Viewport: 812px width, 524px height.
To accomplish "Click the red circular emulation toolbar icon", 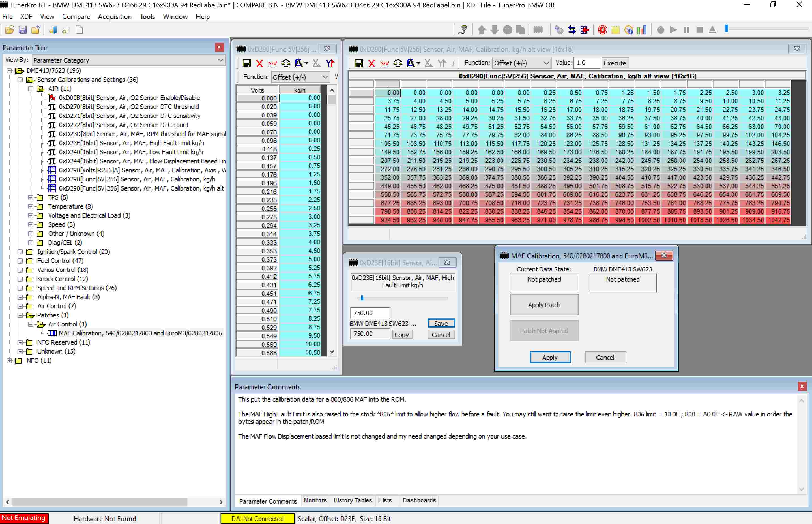I will point(602,30).
